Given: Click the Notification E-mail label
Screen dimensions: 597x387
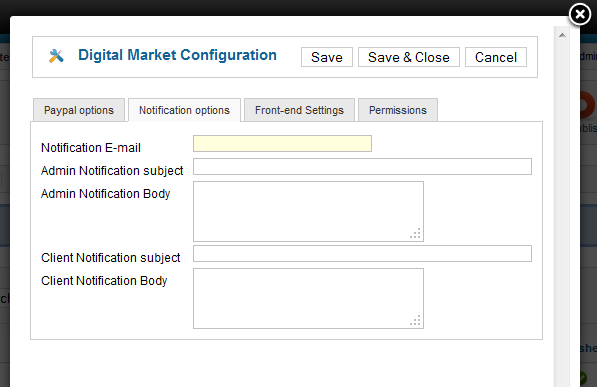Looking at the screenshot, I should click(x=91, y=147).
